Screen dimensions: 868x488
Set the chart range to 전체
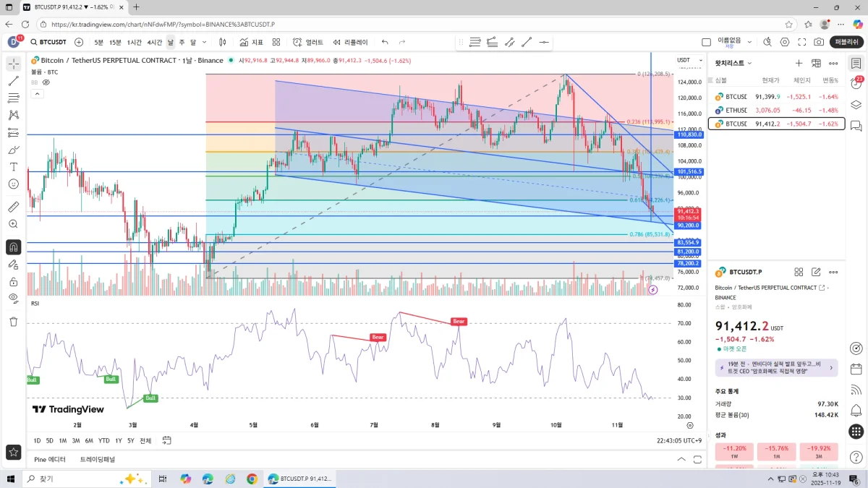[x=145, y=440]
